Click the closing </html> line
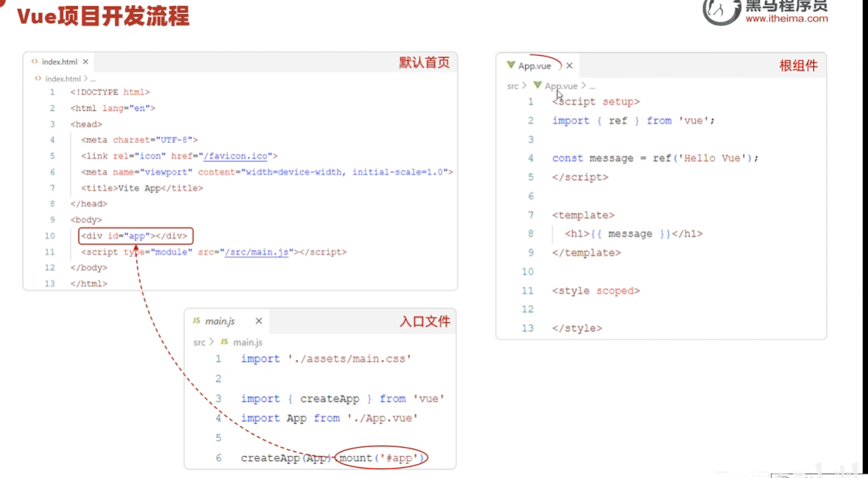Viewport: 868px width, 478px height. tap(88, 284)
